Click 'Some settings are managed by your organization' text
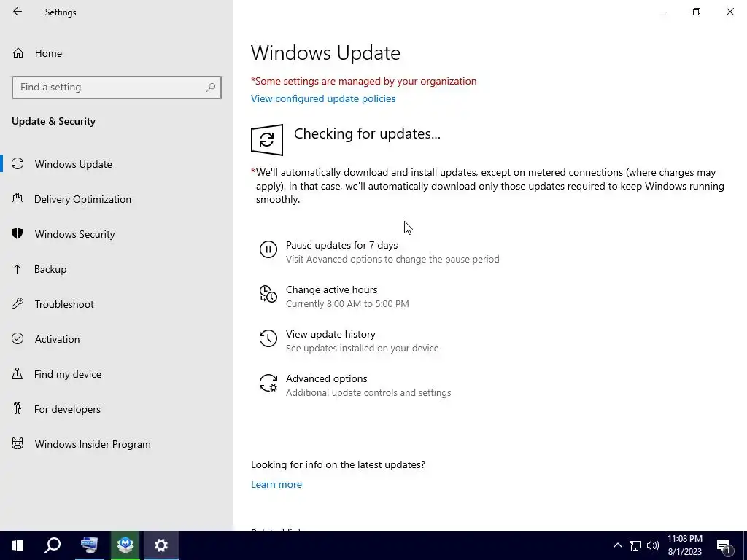This screenshot has height=560, width=747. (x=363, y=82)
